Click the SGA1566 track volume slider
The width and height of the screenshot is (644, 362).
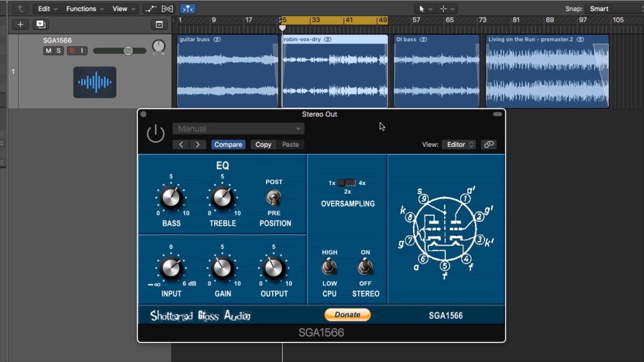(x=119, y=51)
